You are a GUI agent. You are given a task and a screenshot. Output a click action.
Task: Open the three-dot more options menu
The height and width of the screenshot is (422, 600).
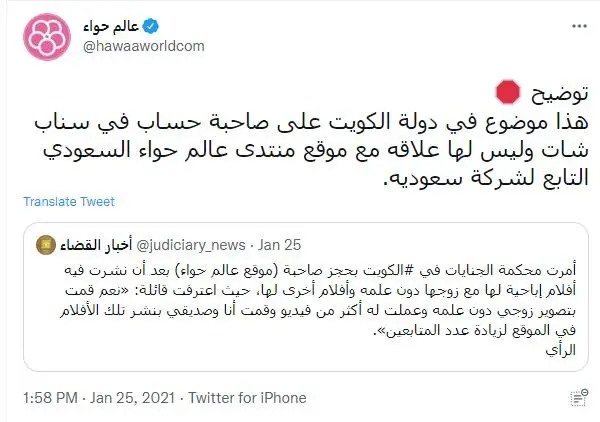579,26
